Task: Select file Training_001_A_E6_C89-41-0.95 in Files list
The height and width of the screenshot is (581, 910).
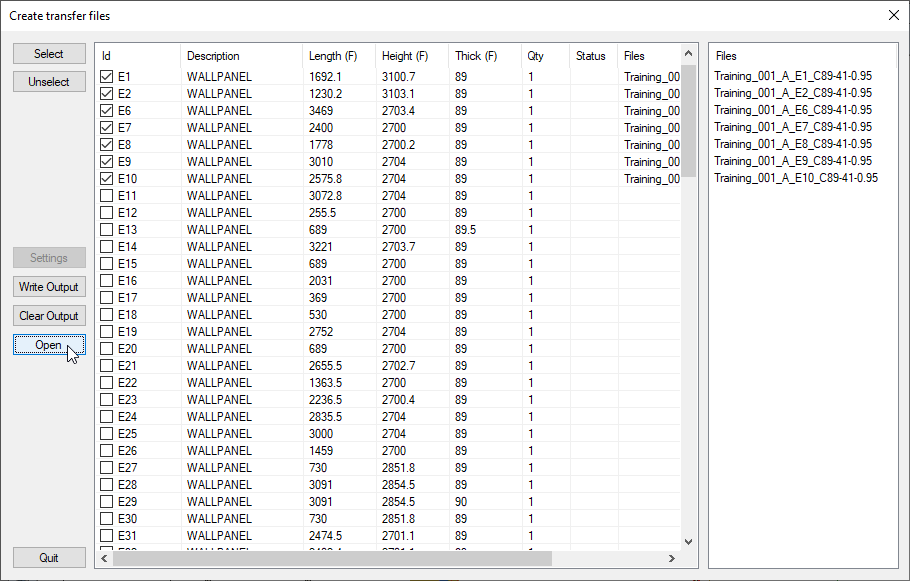Action: pyautogui.click(x=795, y=110)
